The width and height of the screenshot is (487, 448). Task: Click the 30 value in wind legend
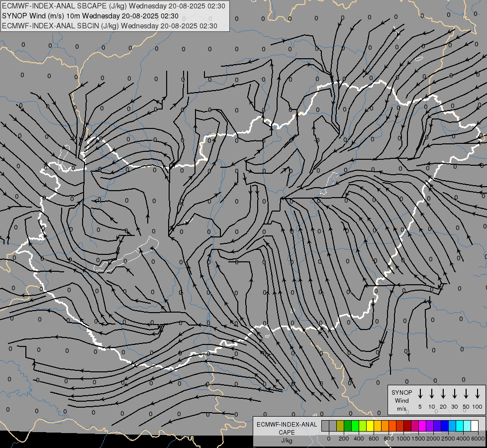pos(454,407)
